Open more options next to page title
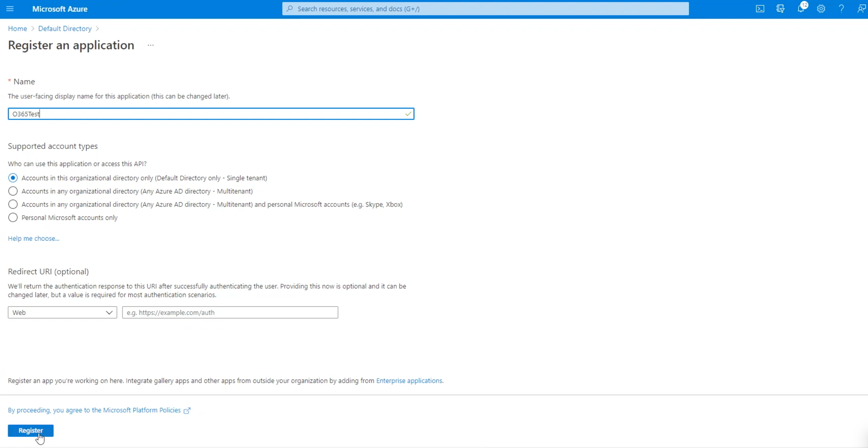868x448 pixels. (151, 45)
